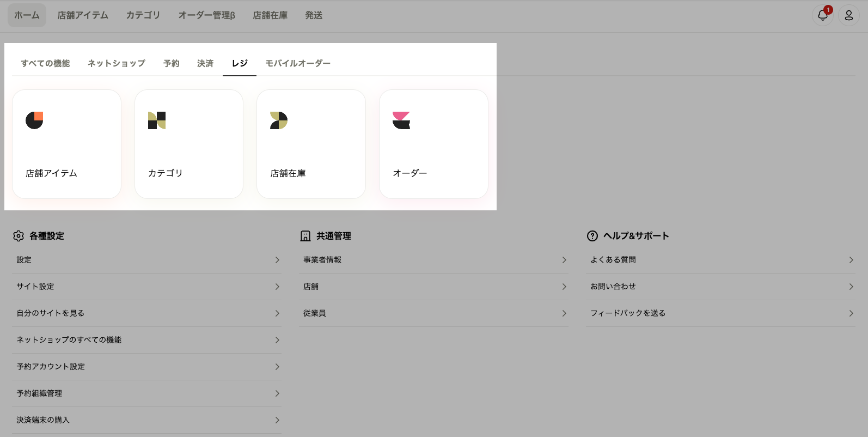The width and height of the screenshot is (868, 437).
Task: Open 店舗アイテム in top navigation
Action: pyautogui.click(x=83, y=15)
